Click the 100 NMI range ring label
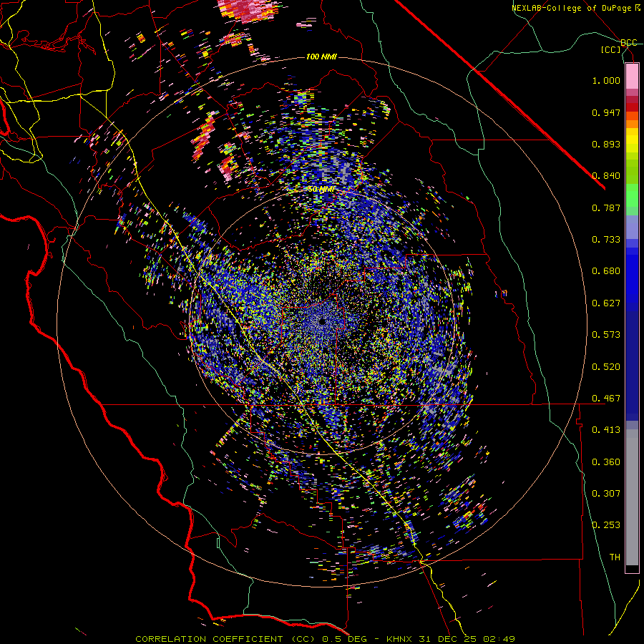Screen dimensions: 644x644 [x=321, y=57]
